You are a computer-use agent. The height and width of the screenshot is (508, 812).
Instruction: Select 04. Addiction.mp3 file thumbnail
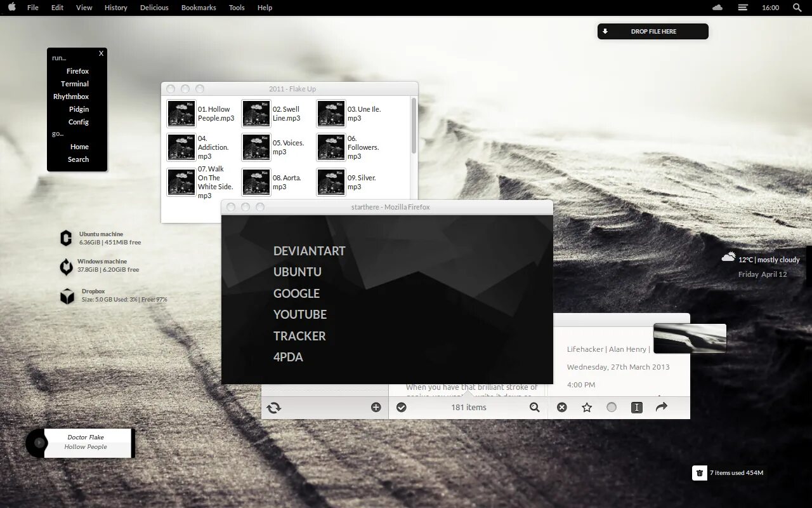click(181, 147)
